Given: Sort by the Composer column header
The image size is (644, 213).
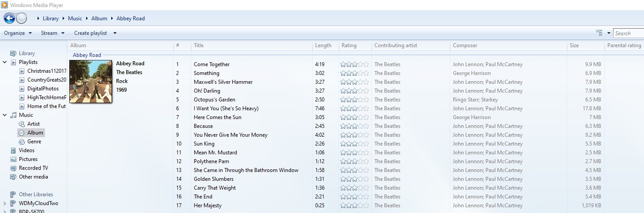Looking at the screenshot, I should (x=508, y=45).
